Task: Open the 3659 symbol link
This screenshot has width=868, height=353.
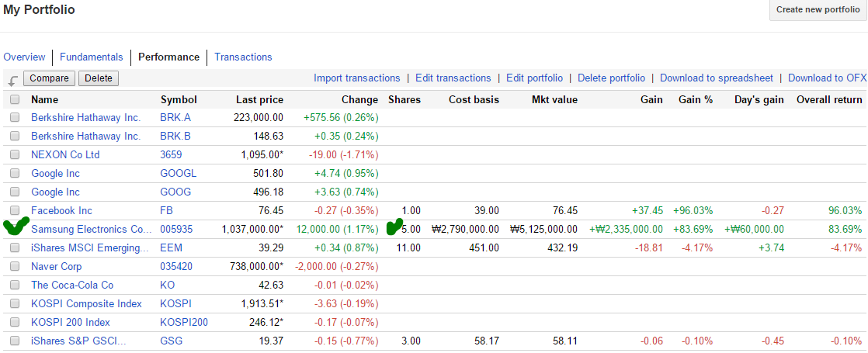Action: point(171,155)
